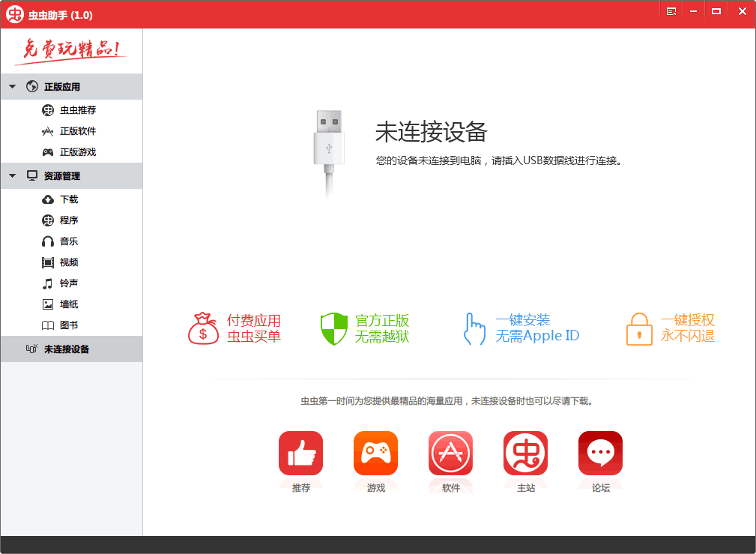Minimize the 虫虫助手 window
756x554 pixels.
coord(693,11)
